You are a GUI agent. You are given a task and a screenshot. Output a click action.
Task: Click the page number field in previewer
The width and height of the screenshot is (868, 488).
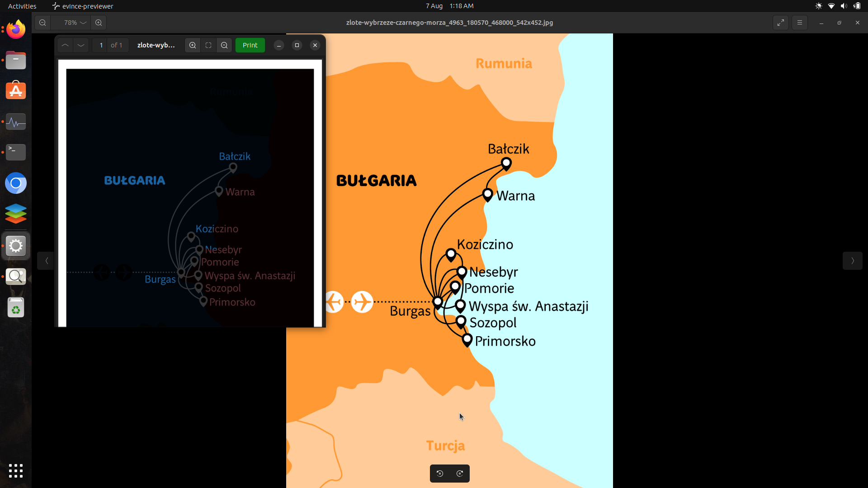pyautogui.click(x=101, y=45)
